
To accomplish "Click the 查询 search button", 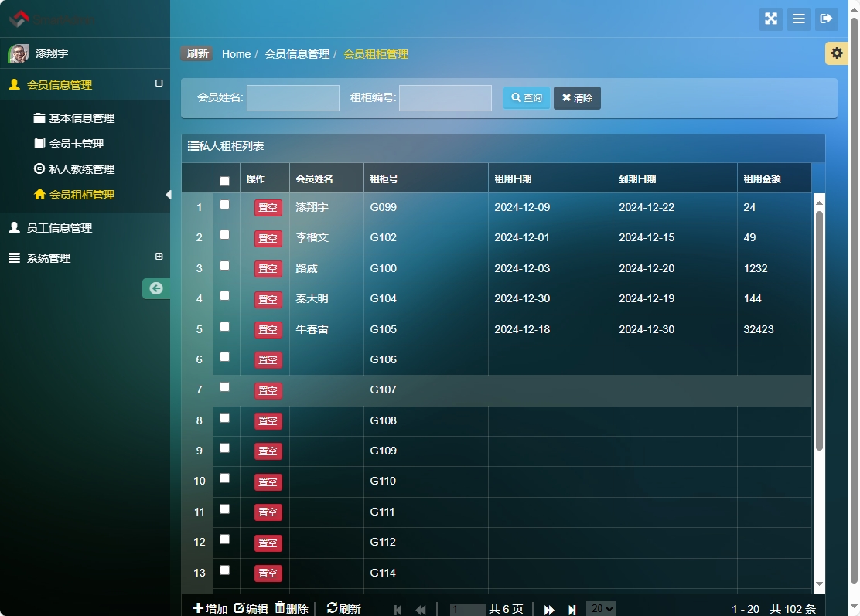I will click(527, 97).
